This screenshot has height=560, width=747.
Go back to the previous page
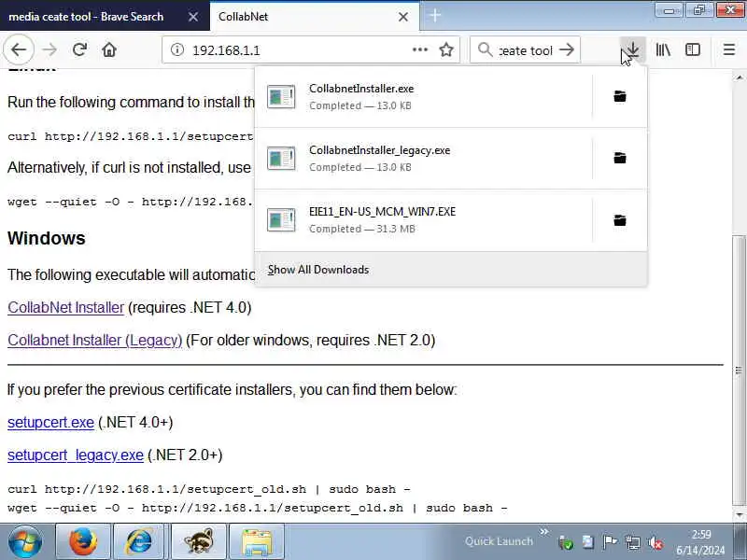click(19, 49)
